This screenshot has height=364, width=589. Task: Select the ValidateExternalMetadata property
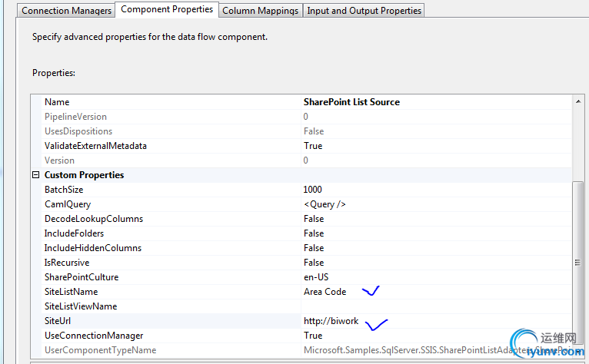(x=95, y=146)
